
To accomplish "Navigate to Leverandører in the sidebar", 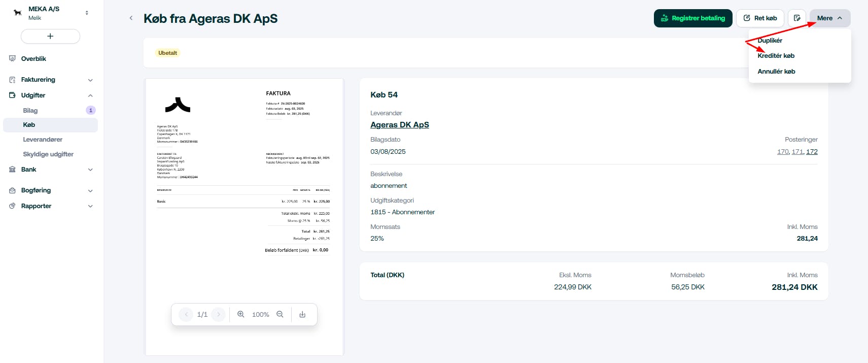I will coord(43,140).
